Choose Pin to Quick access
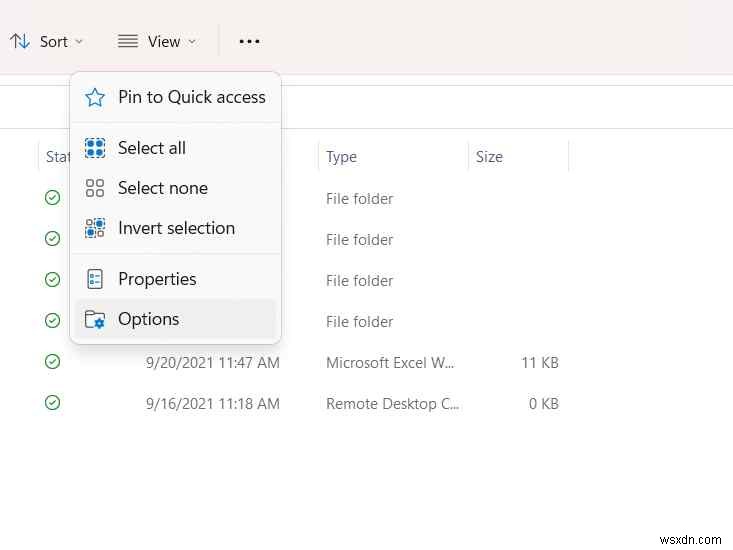Image resolution: width=733 pixels, height=550 pixels. point(176,97)
